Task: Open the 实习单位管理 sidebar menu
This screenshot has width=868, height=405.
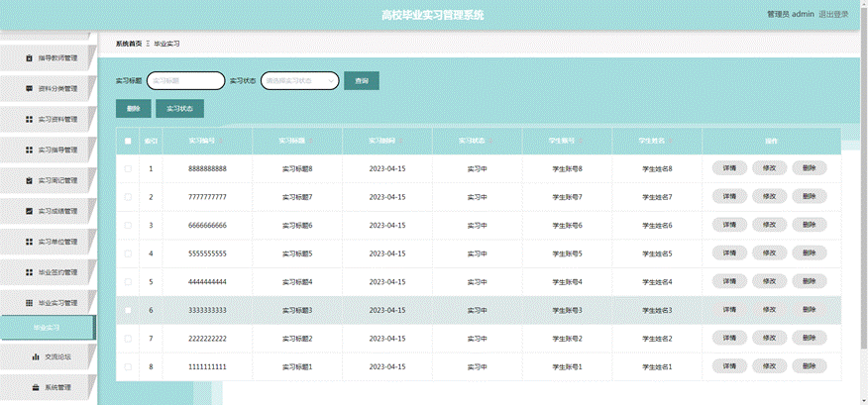Action: point(48,242)
